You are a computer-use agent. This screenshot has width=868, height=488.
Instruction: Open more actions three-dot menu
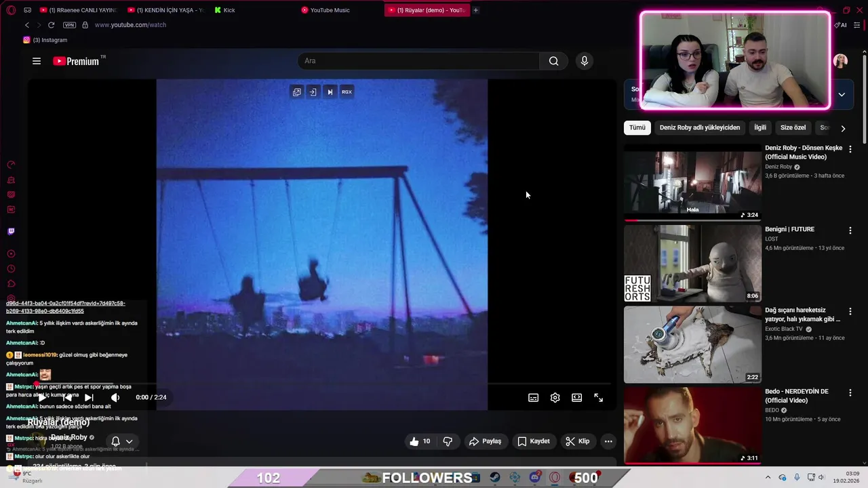click(x=608, y=441)
